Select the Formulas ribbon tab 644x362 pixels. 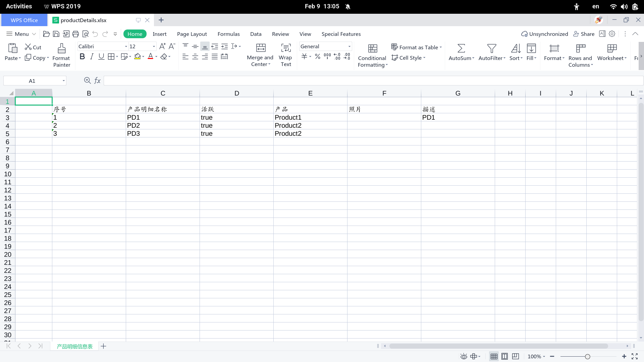(x=229, y=34)
